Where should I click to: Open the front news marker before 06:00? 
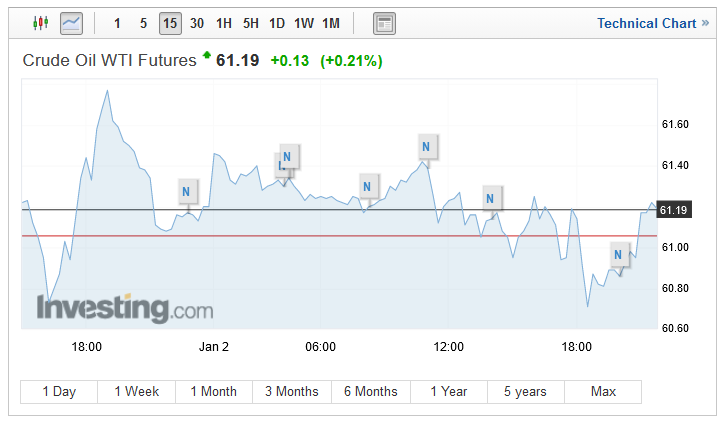(x=288, y=157)
